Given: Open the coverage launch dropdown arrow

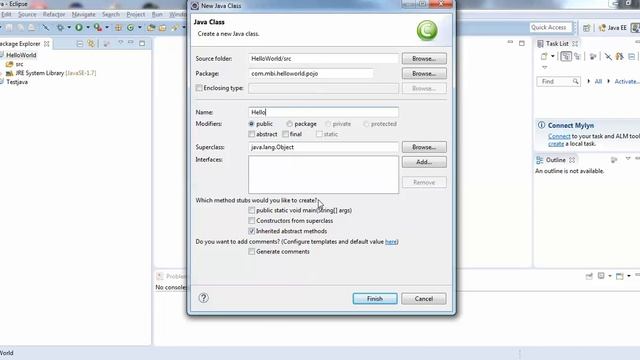Looking at the screenshot, I should point(107,27).
